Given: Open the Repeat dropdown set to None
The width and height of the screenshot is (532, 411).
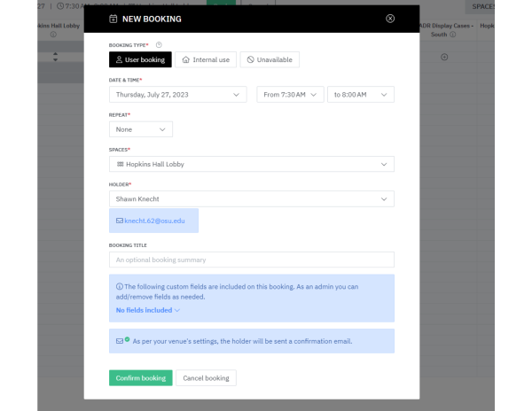Looking at the screenshot, I should coord(141,129).
